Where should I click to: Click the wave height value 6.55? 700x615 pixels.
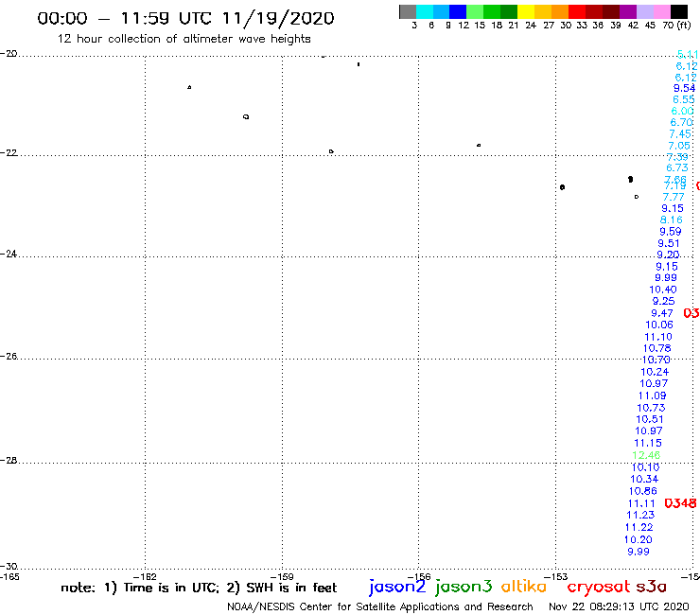pos(684,99)
